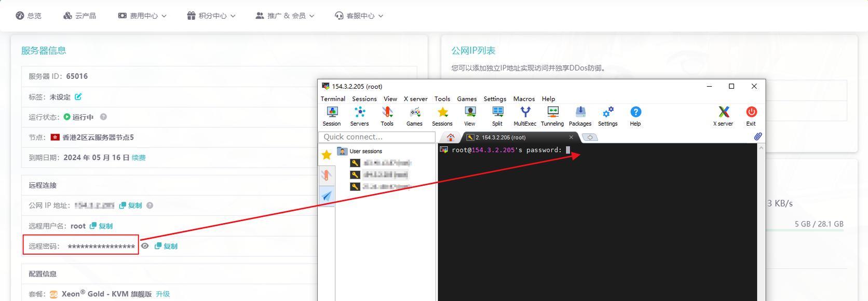The height and width of the screenshot is (301, 868).
Task: Close the 154.3.2.205 (root) terminal tab
Action: [571, 138]
